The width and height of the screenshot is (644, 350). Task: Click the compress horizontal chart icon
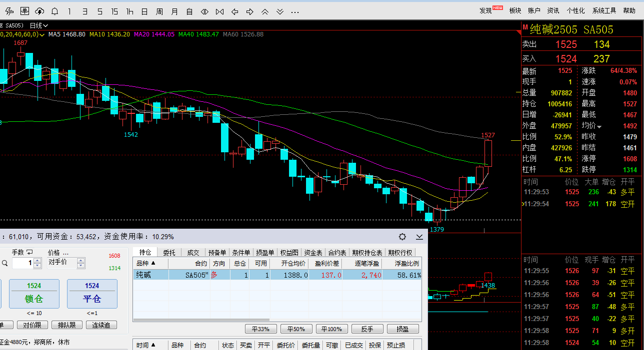[219, 11]
